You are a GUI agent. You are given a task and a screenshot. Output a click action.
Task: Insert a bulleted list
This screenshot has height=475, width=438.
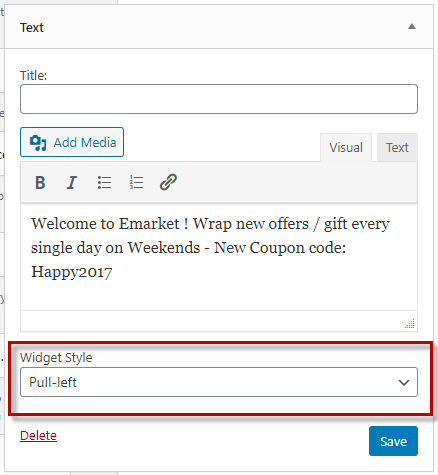click(x=104, y=182)
